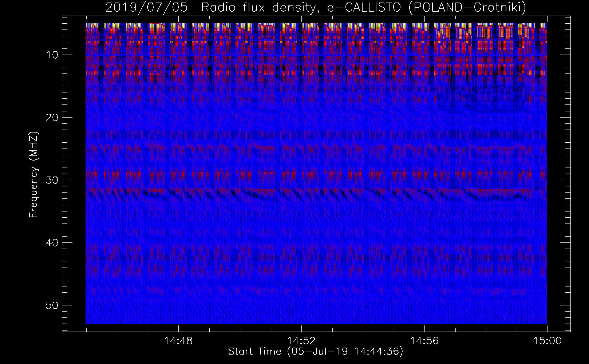Click the 14:52 time tick label
Image resolution: width=589 pixels, height=364 pixels.
301,341
